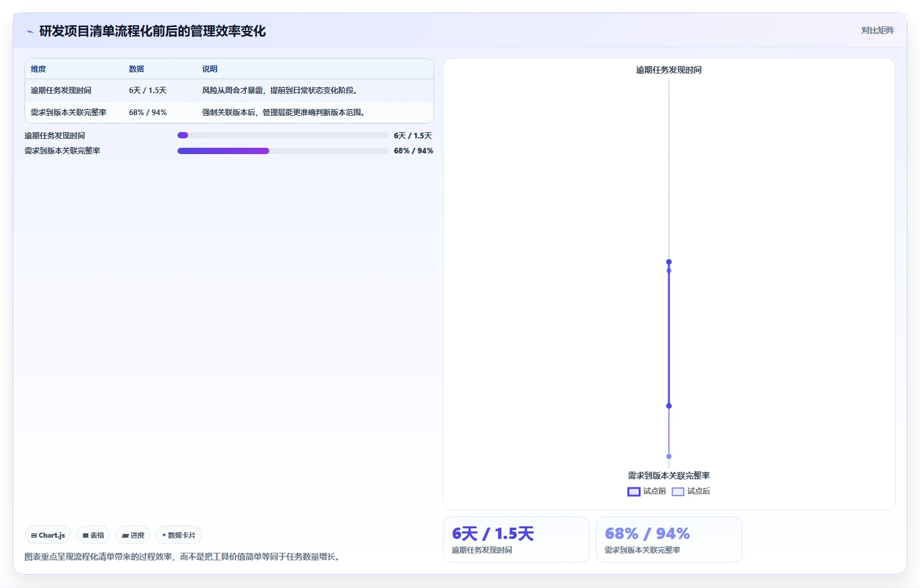Click the 逾期任务发现时间 progress bar
The image size is (920, 588).
pyautogui.click(x=283, y=135)
